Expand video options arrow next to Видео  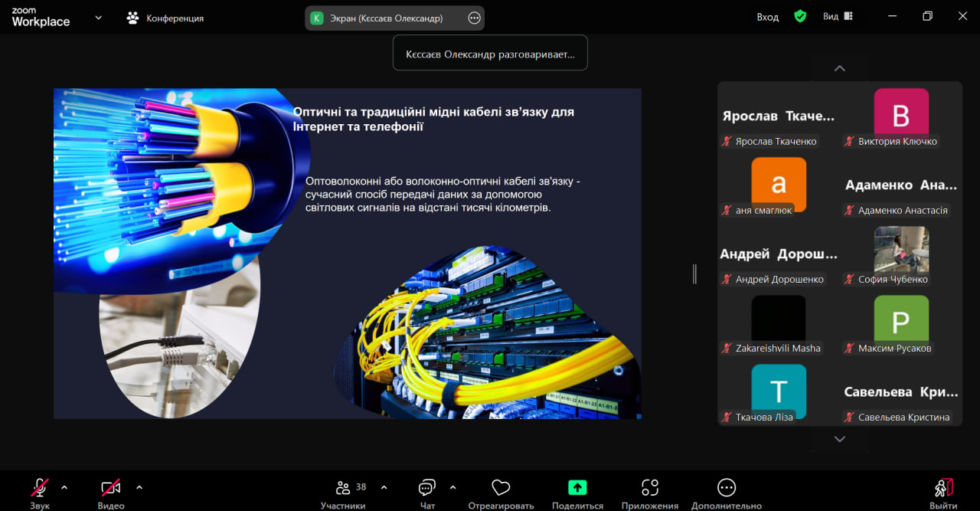[x=139, y=487]
